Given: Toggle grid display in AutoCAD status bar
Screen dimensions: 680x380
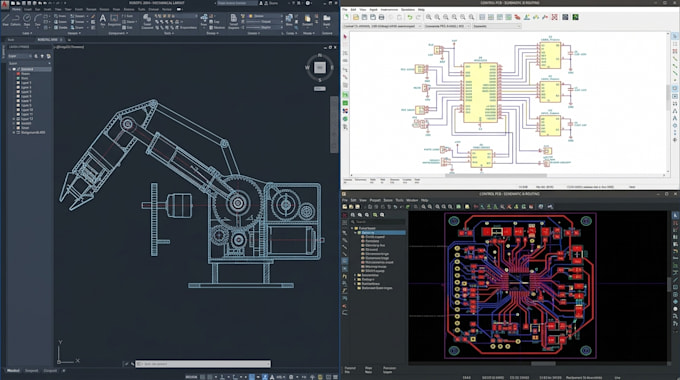Looking at the screenshot, I should pyautogui.click(x=203, y=377).
